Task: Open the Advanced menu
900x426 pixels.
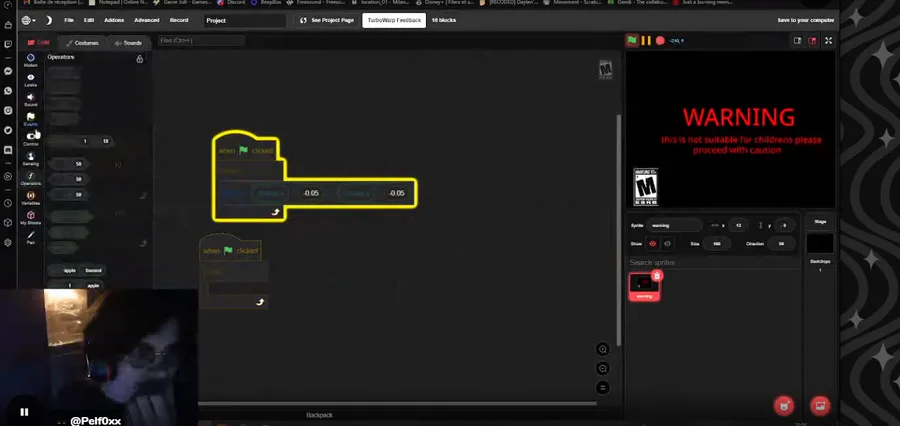Action: pyautogui.click(x=146, y=20)
